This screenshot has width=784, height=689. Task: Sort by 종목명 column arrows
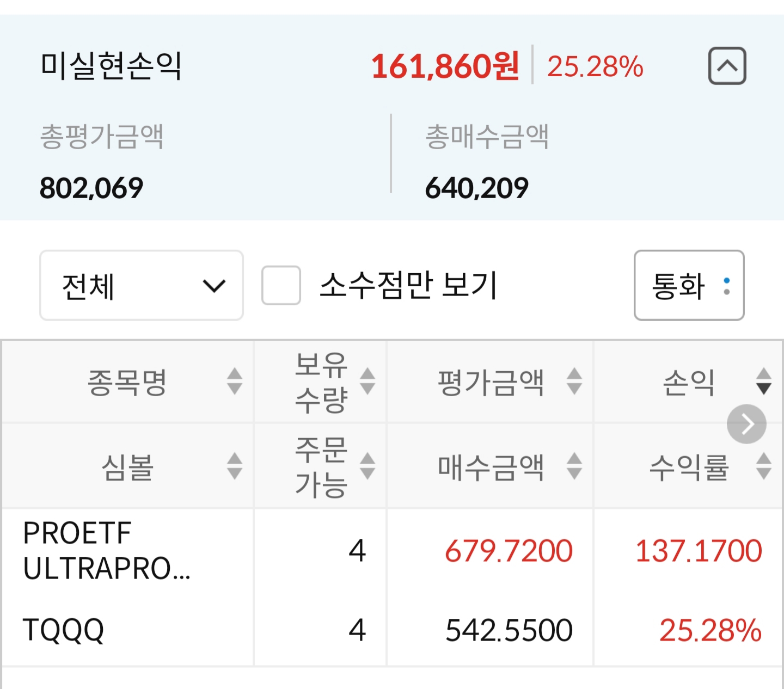coord(235,381)
